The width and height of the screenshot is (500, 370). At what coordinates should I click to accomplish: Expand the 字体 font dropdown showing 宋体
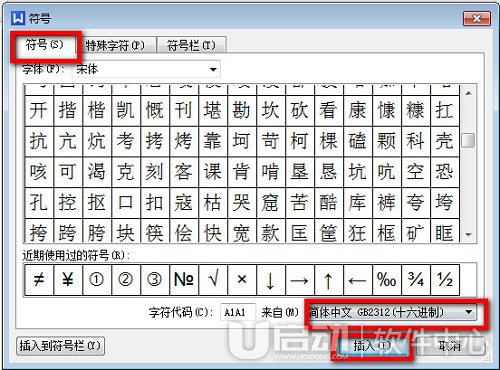(x=146, y=69)
